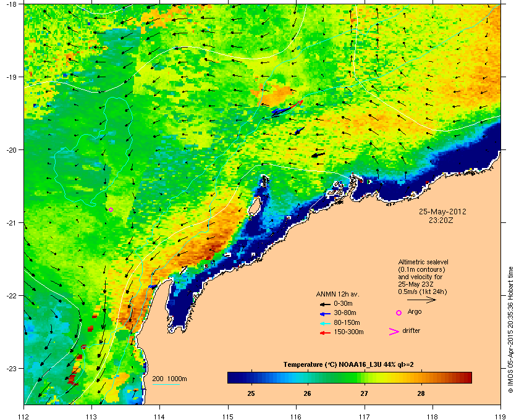Click the date label 25-May-2012
Screen dimensions: 519x420
(442, 212)
